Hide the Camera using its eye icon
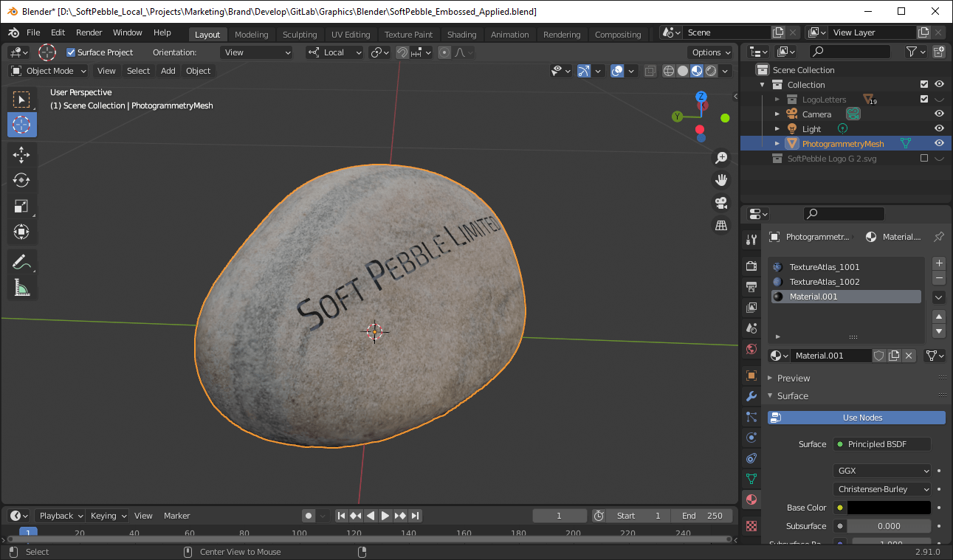 (939, 114)
